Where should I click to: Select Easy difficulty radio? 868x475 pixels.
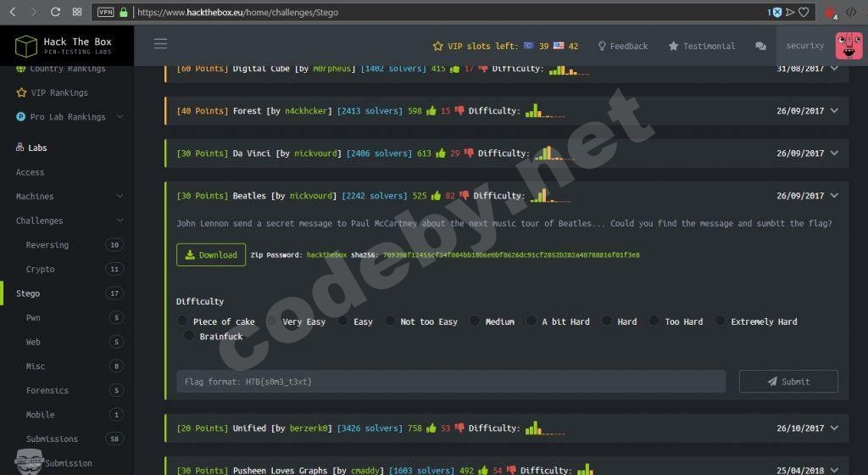[342, 321]
